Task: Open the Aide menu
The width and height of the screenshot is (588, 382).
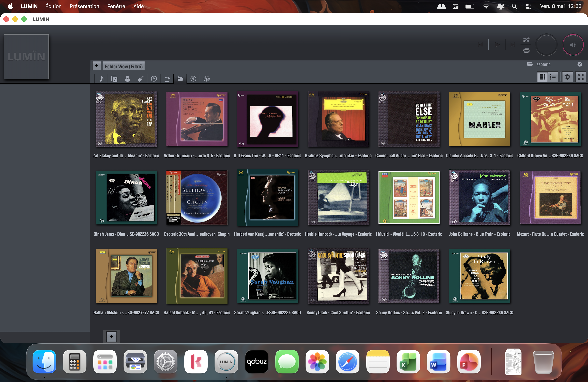Action: tap(138, 6)
